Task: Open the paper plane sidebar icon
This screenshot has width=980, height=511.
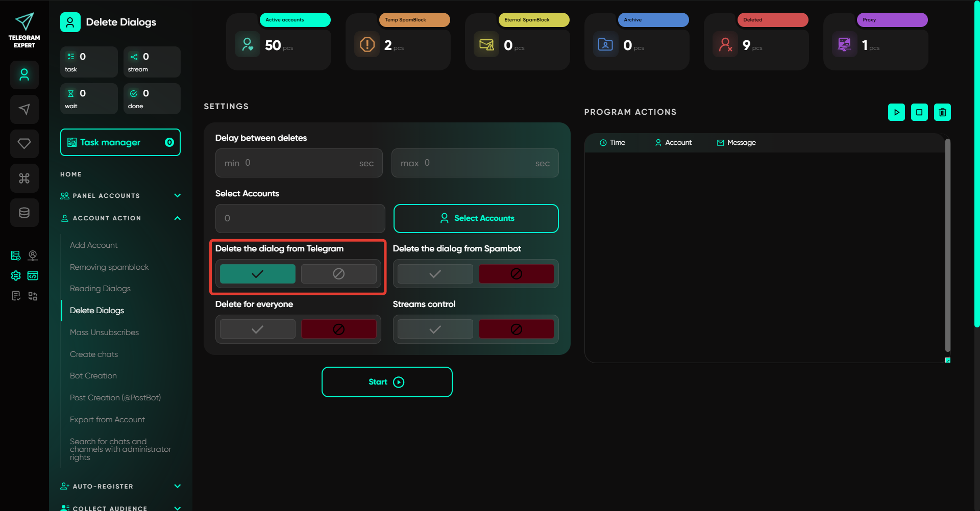Action: (x=24, y=109)
